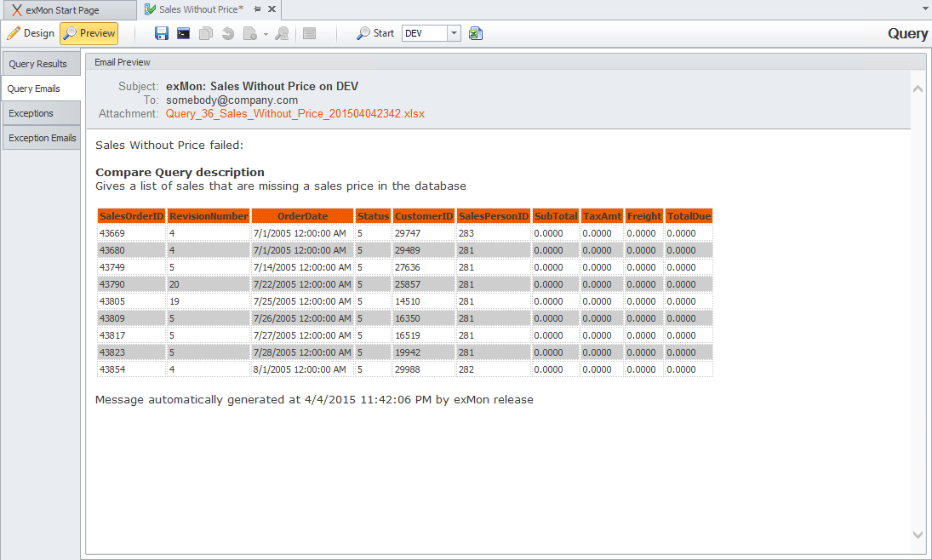932x560 pixels.
Task: Click the Undo arrow icon
Action: click(x=227, y=33)
